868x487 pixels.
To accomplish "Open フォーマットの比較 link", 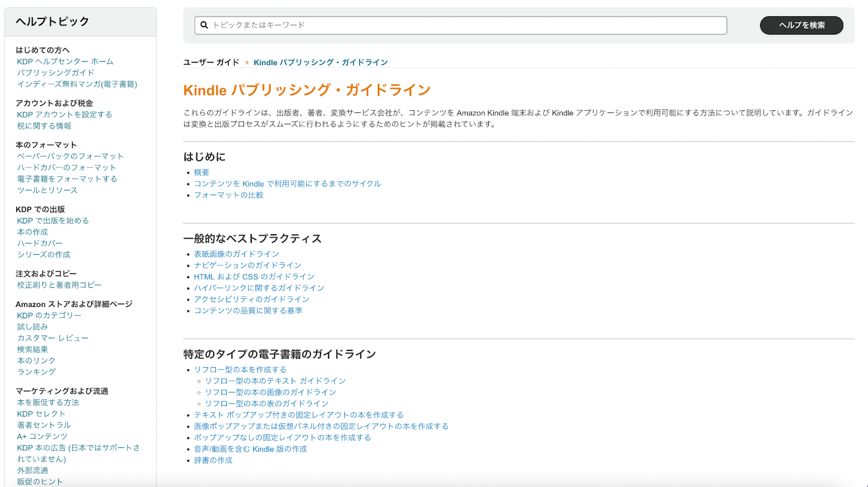I will tap(229, 195).
